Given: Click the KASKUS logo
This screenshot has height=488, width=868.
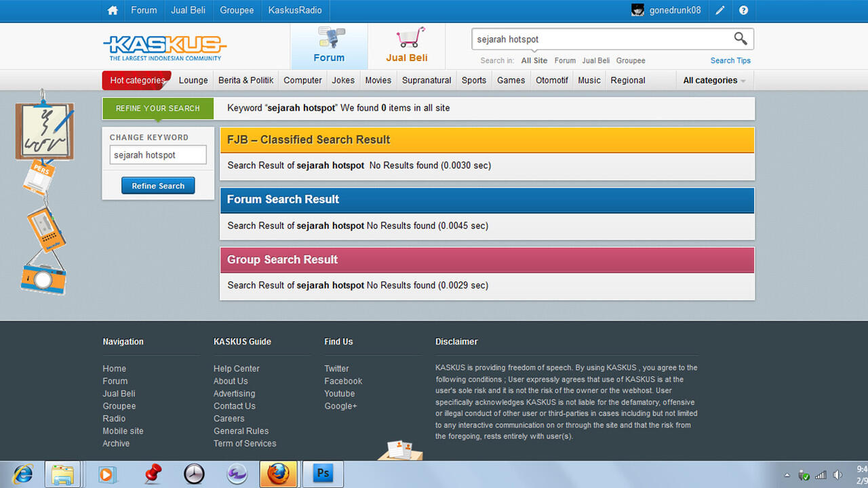Looking at the screenshot, I should pyautogui.click(x=165, y=47).
